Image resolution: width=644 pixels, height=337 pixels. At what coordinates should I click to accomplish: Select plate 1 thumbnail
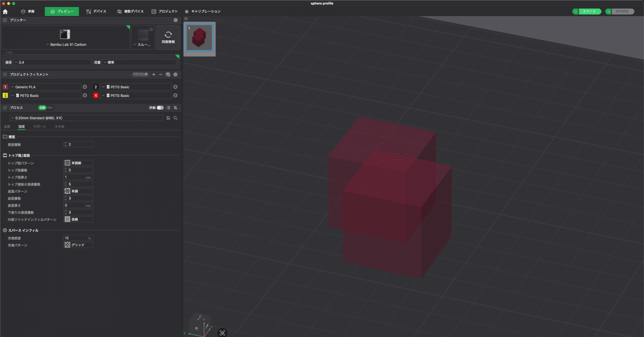click(200, 39)
